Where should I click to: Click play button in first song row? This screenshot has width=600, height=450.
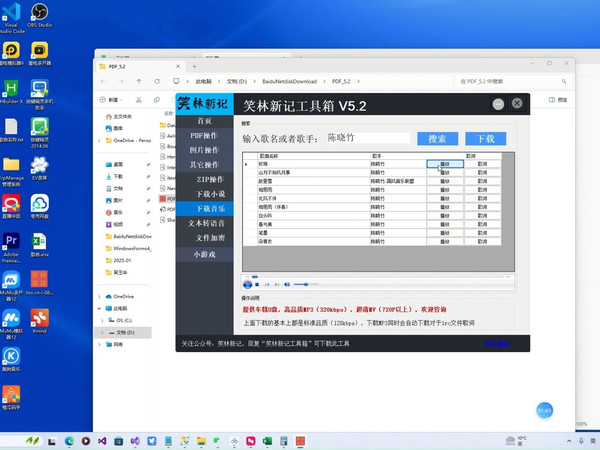pos(445,164)
